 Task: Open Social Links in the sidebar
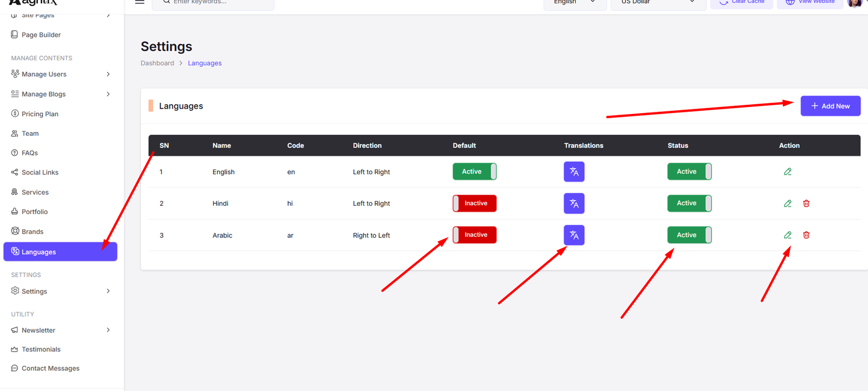40,173
